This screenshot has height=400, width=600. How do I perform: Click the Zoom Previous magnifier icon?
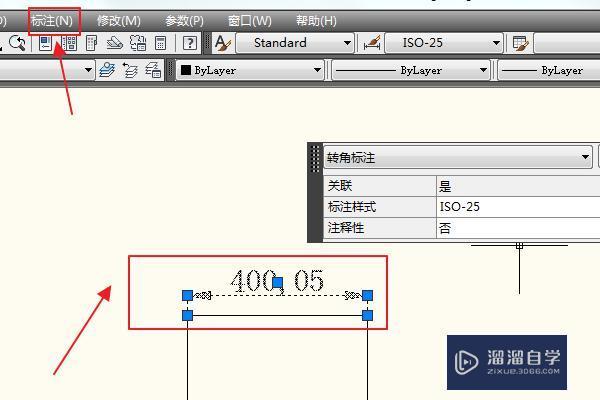pos(17,43)
